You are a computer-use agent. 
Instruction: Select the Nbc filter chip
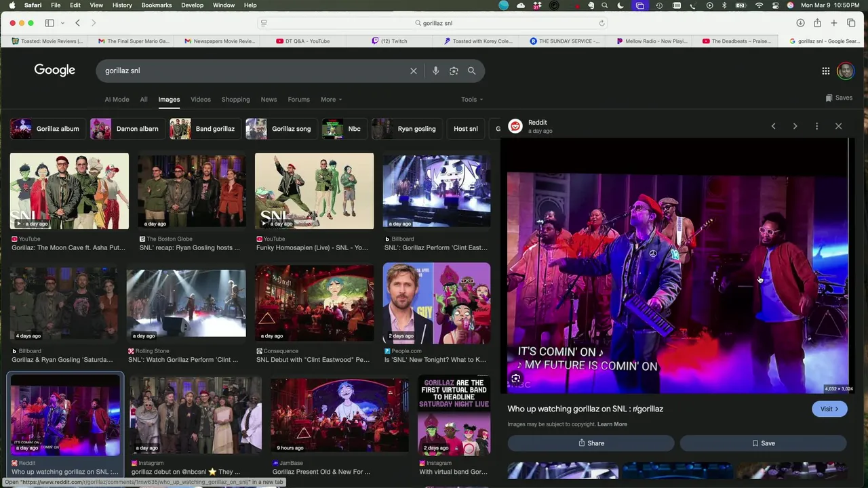pyautogui.click(x=344, y=129)
